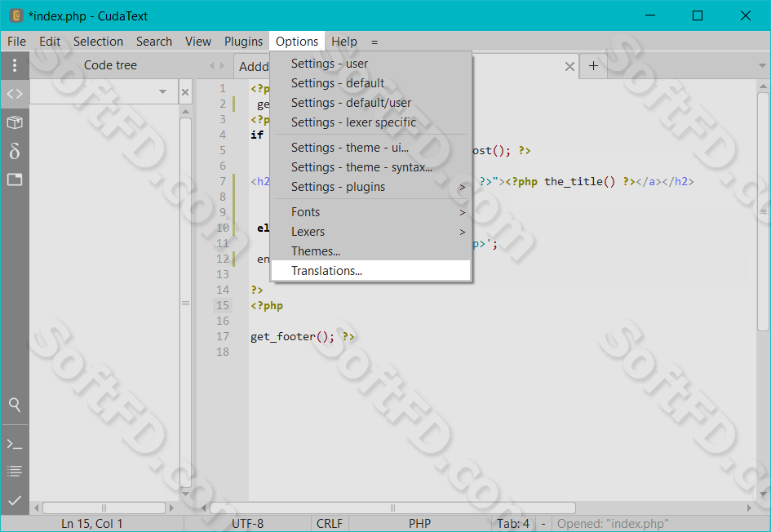
Task: Click the get_footer() code line
Action: click(302, 337)
